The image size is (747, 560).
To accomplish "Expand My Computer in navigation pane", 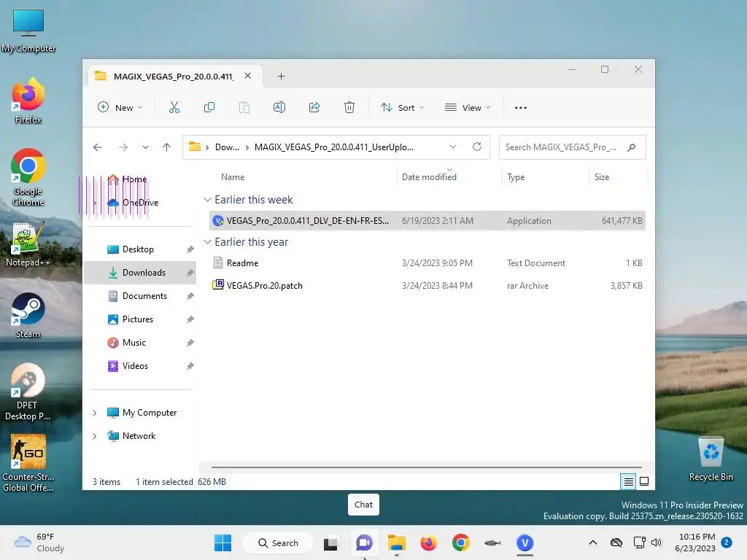I will pyautogui.click(x=94, y=413).
